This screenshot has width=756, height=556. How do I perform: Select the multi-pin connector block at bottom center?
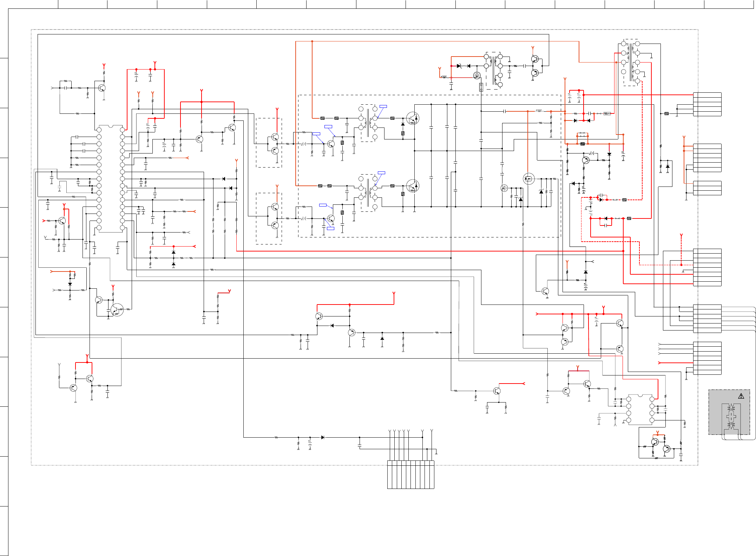tap(410, 474)
